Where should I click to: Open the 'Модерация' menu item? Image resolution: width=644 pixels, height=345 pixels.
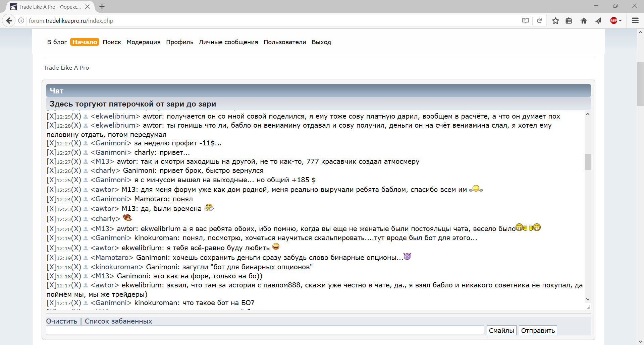[x=144, y=42]
